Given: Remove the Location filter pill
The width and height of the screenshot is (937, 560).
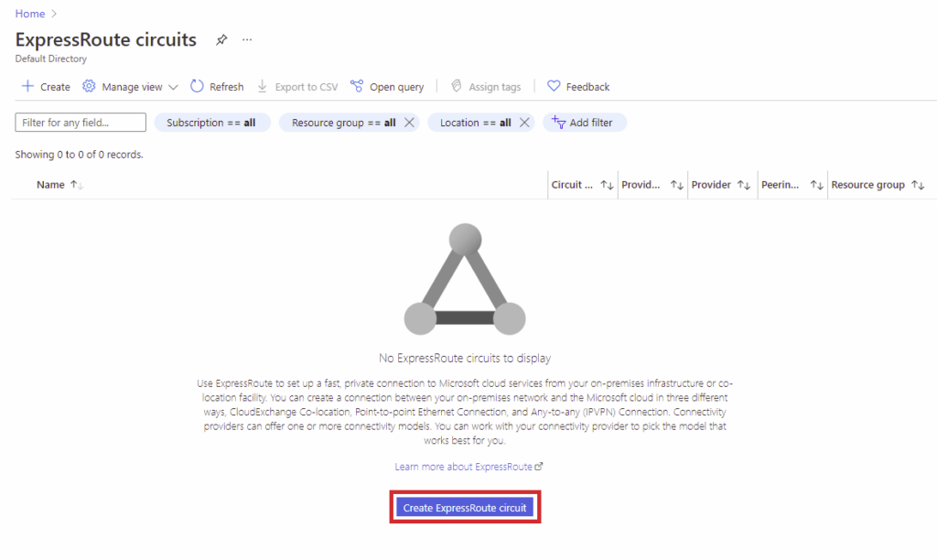Looking at the screenshot, I should (524, 122).
